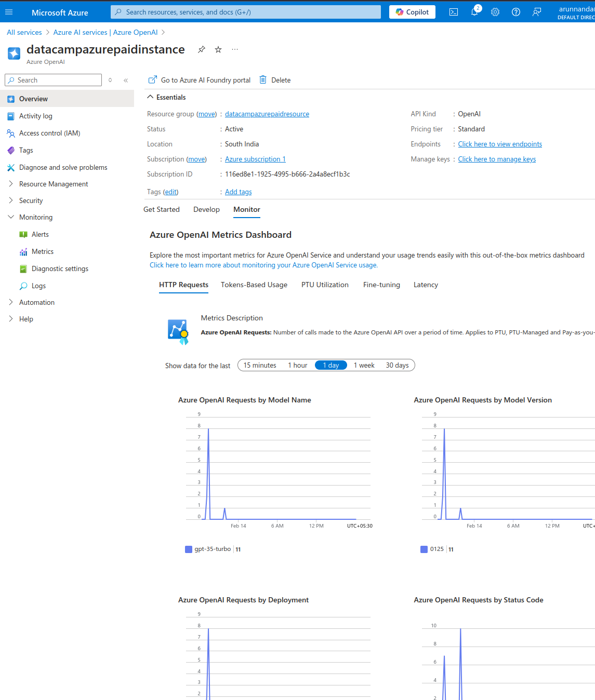Open the more options ellipsis by title
595x700 pixels.
point(235,49)
